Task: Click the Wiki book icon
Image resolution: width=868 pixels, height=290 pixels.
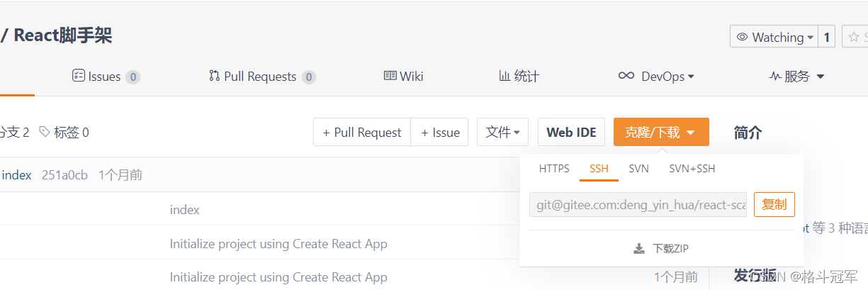Action: (390, 75)
